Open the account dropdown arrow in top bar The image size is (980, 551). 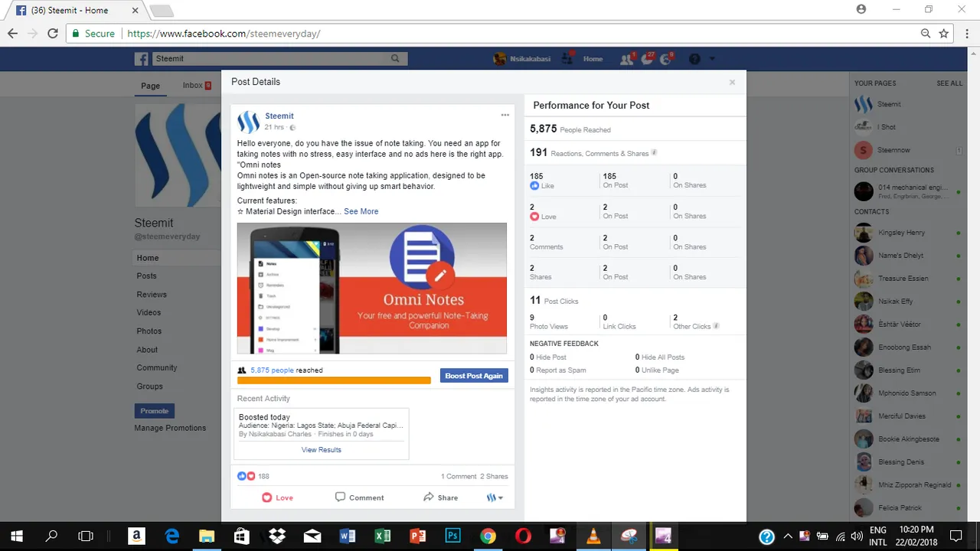coord(712,59)
